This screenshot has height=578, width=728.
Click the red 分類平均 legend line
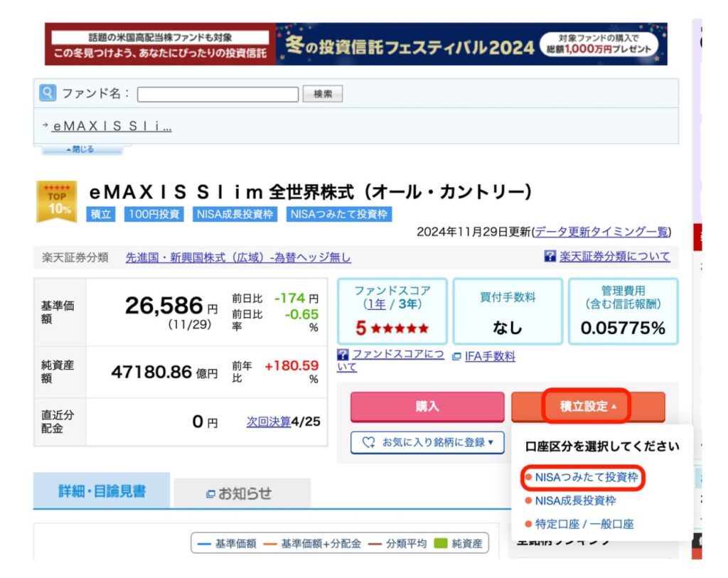(x=375, y=544)
